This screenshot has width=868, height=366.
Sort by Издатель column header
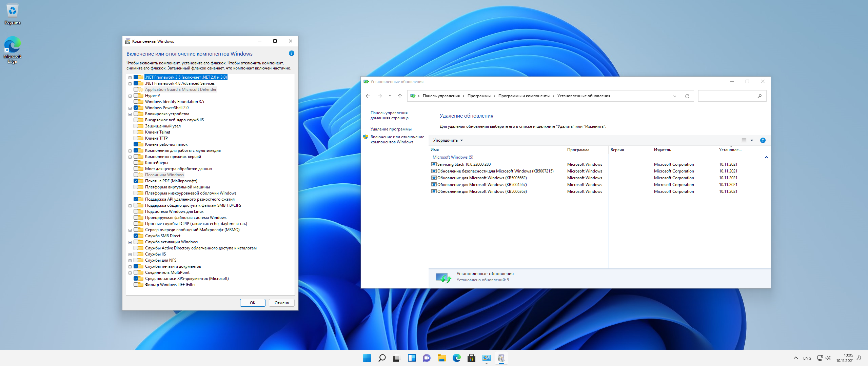pos(684,150)
